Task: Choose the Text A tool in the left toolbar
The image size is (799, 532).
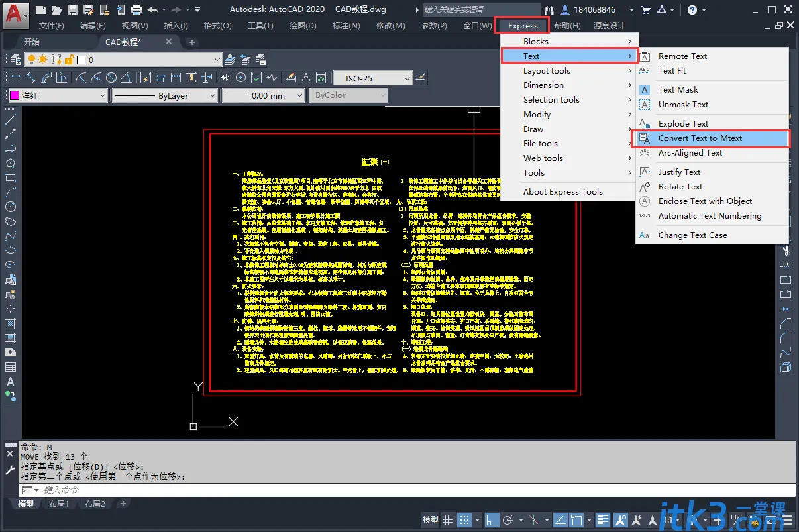Action: coord(11,382)
